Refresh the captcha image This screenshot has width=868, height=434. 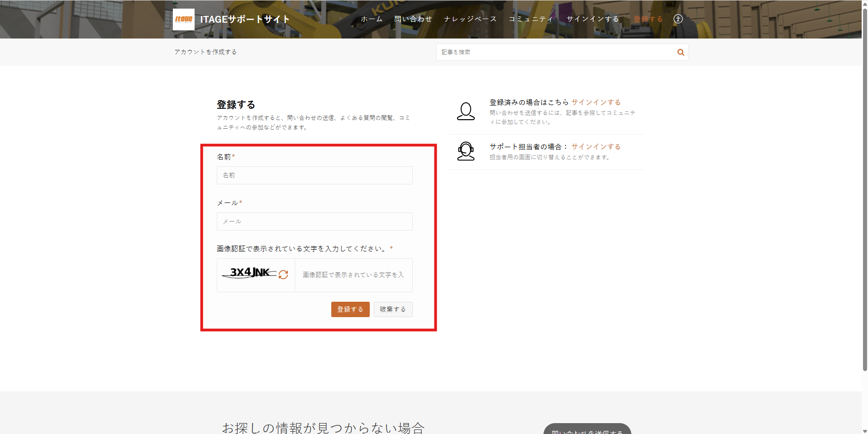click(283, 275)
